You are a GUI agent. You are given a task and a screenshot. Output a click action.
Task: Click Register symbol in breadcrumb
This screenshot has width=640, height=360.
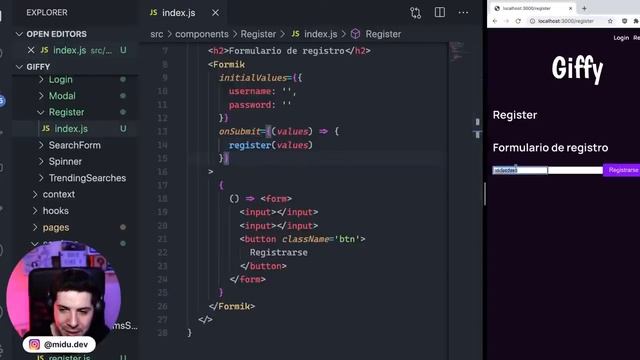click(x=383, y=34)
